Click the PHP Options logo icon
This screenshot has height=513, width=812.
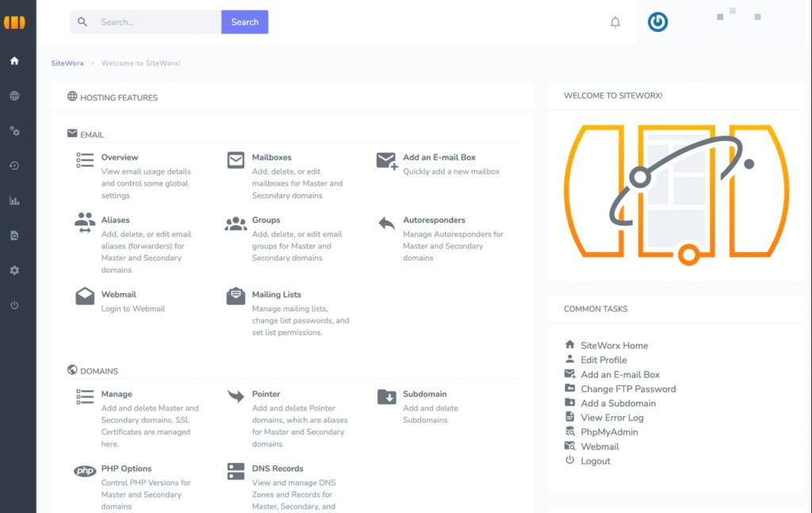pyautogui.click(x=85, y=470)
